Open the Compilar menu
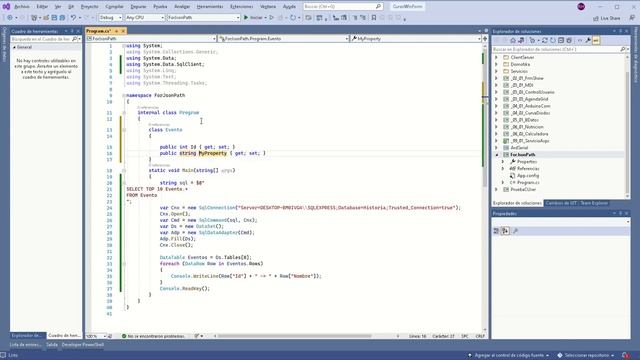The width and height of the screenshot is (640, 360). pyautogui.click(x=114, y=7)
